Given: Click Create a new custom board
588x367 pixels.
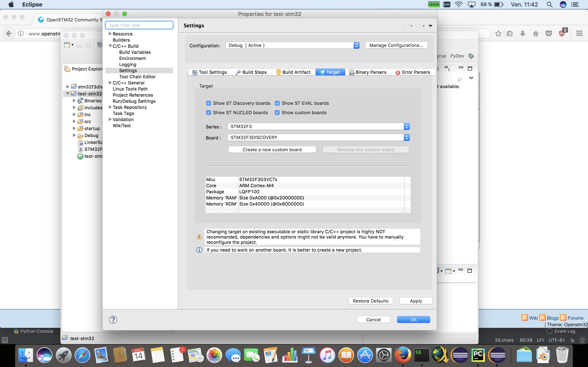Looking at the screenshot, I should [272, 149].
